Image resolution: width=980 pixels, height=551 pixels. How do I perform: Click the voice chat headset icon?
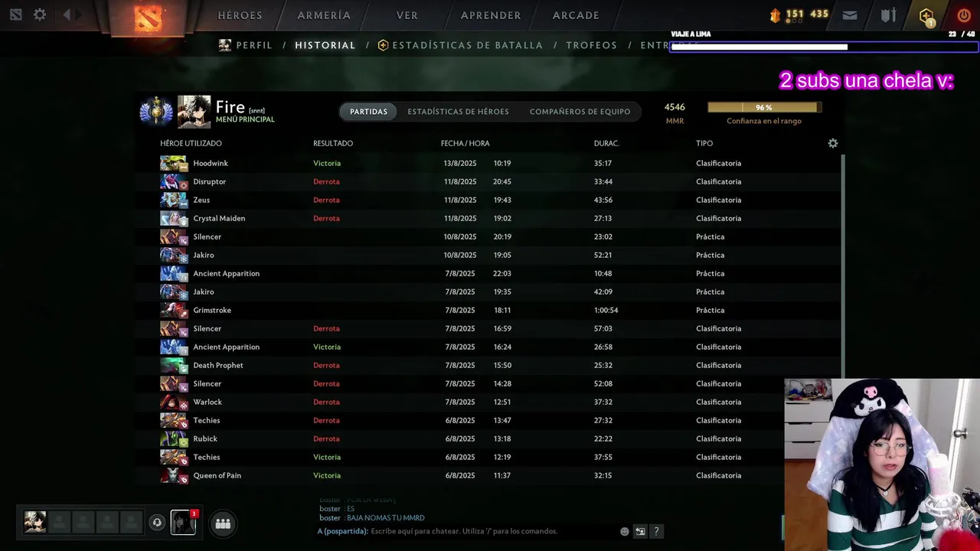(x=157, y=523)
